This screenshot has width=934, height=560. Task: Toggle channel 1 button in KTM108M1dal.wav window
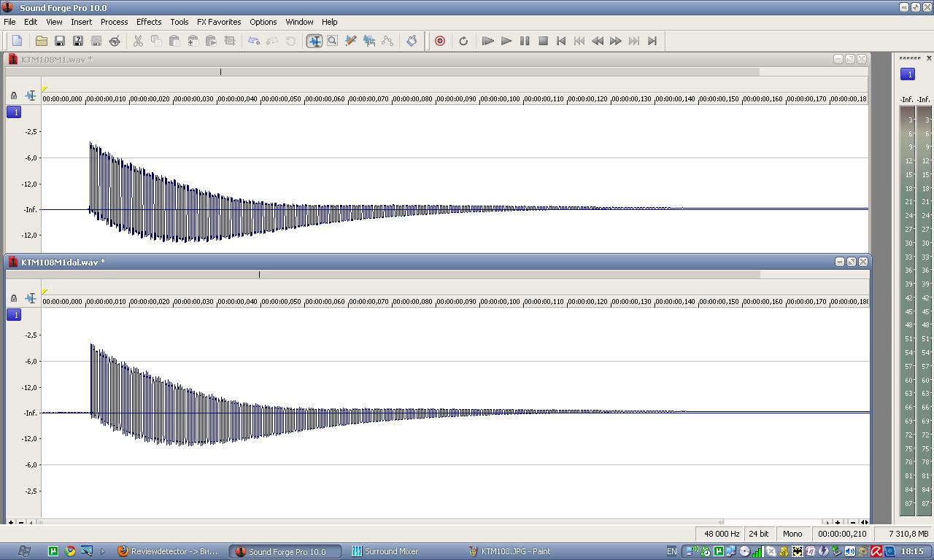click(14, 315)
